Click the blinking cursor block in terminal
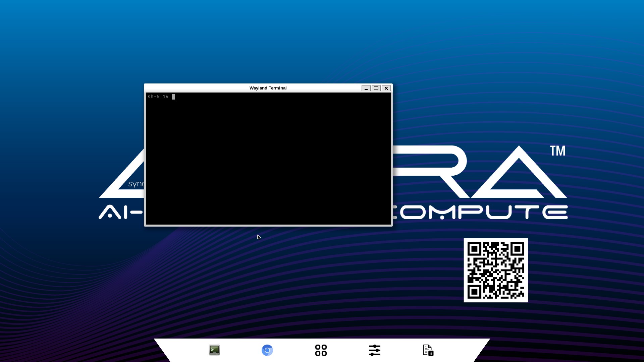This screenshot has height=362, width=644. 173,97
